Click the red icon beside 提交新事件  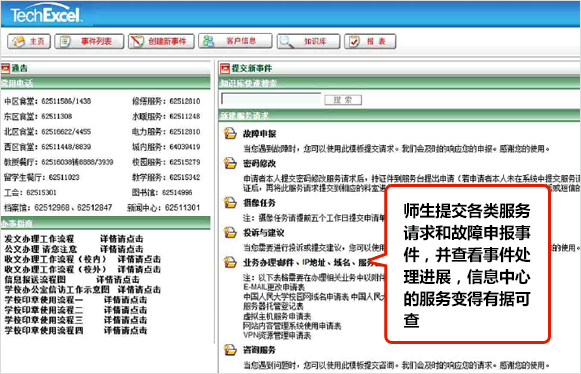pyautogui.click(x=225, y=68)
